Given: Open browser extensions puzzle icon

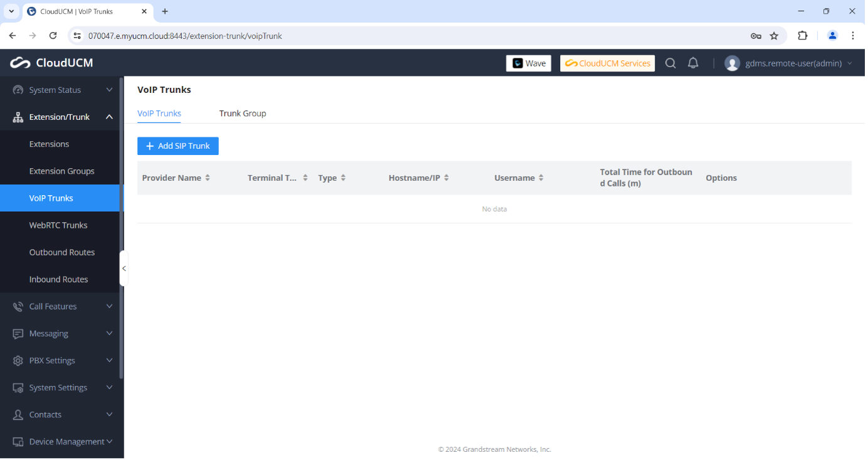Looking at the screenshot, I should tap(802, 36).
